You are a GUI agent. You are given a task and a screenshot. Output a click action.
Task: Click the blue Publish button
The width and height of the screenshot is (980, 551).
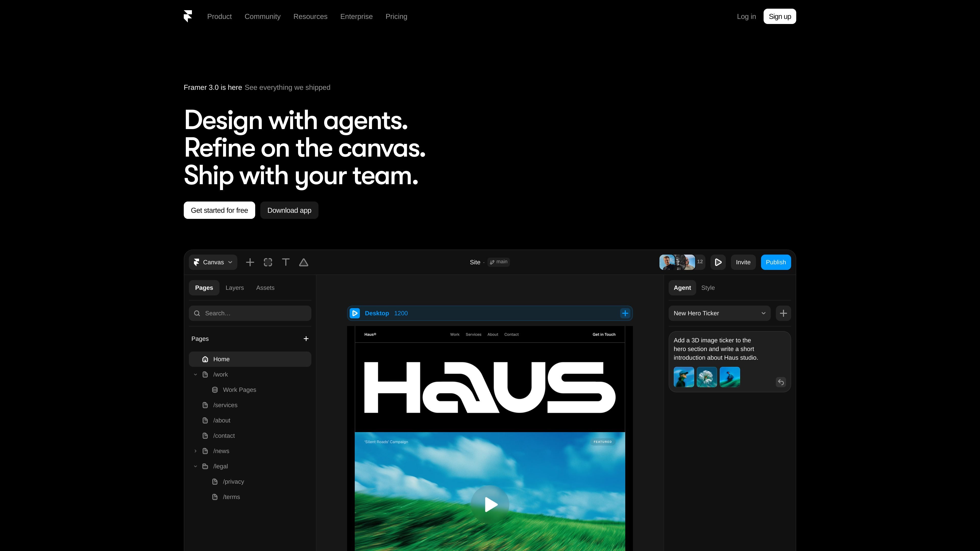[776, 262]
